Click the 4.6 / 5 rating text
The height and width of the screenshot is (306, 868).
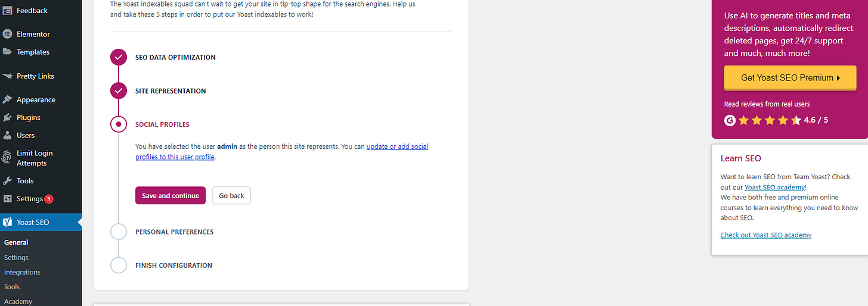pos(816,120)
